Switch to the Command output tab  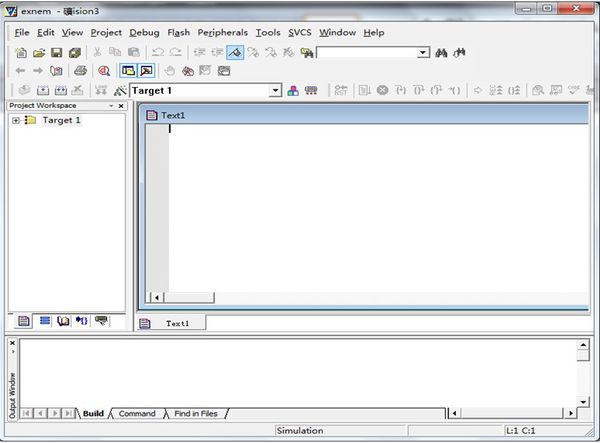tap(137, 414)
